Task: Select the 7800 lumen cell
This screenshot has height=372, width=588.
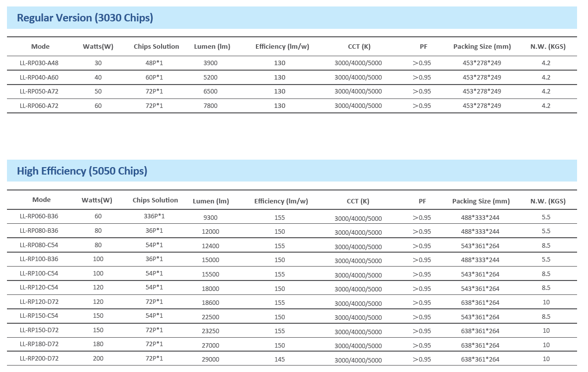Action: (x=211, y=106)
